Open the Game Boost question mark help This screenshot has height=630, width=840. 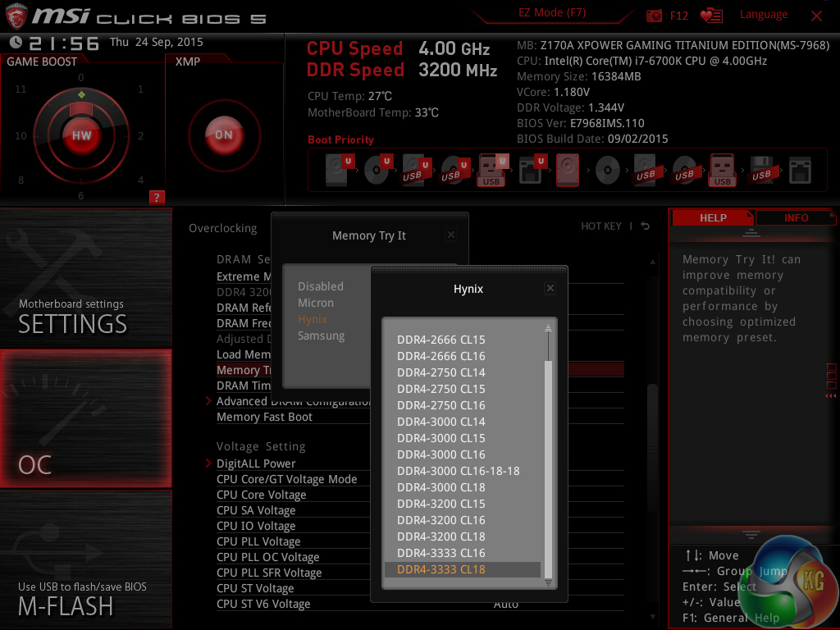click(157, 197)
